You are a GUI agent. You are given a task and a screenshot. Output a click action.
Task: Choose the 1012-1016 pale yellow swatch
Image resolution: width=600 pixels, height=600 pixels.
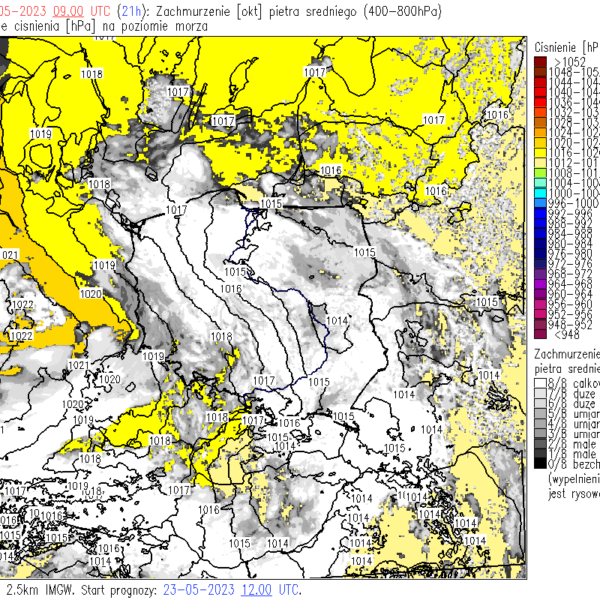point(540,163)
